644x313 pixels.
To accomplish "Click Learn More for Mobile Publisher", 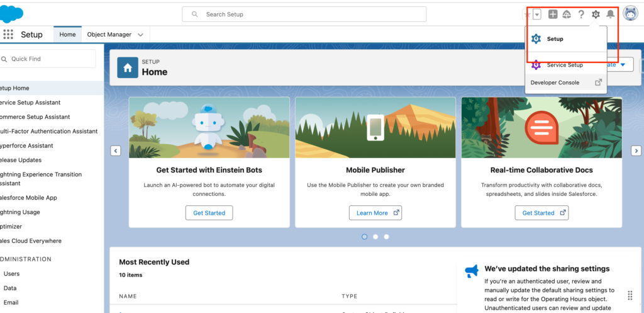I will tap(375, 213).
